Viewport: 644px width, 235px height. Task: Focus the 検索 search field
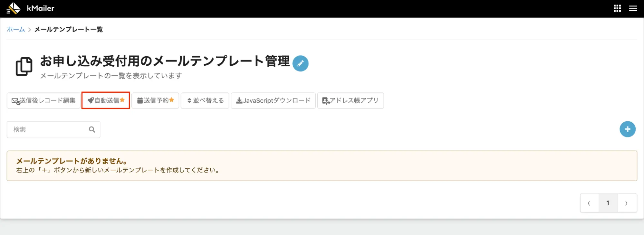click(x=48, y=129)
